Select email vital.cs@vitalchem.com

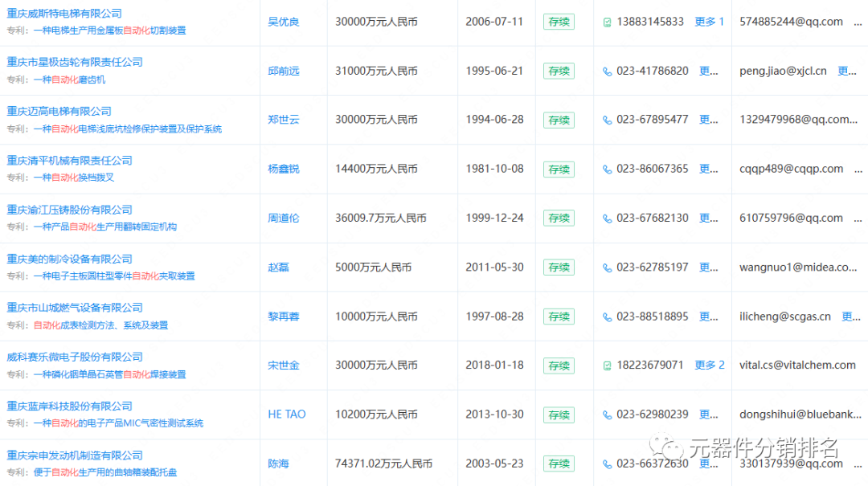click(x=798, y=366)
